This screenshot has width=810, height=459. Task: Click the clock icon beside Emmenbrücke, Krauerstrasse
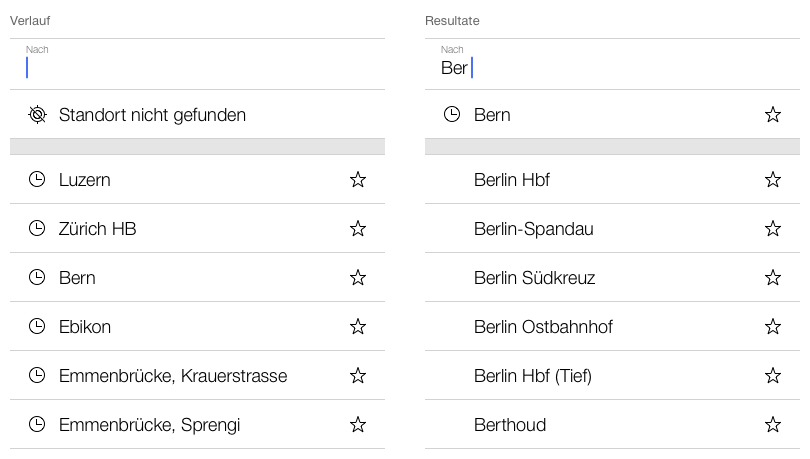click(37, 376)
